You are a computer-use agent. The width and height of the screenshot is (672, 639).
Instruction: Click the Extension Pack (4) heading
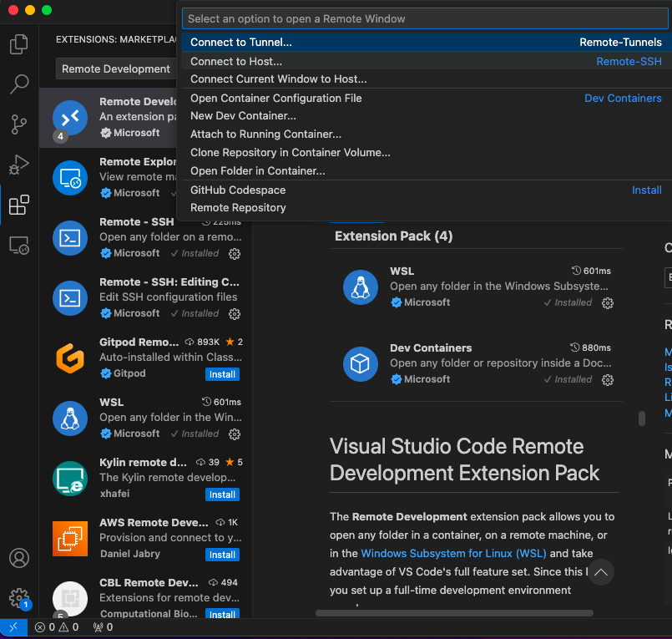pyautogui.click(x=393, y=236)
